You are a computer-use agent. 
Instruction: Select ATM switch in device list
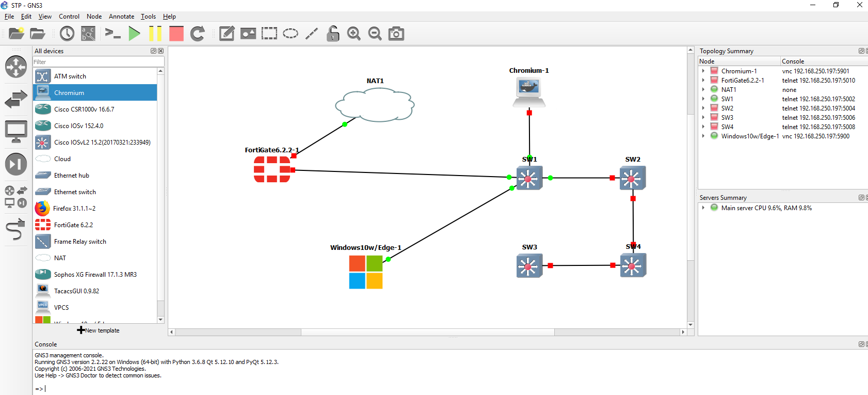click(95, 76)
